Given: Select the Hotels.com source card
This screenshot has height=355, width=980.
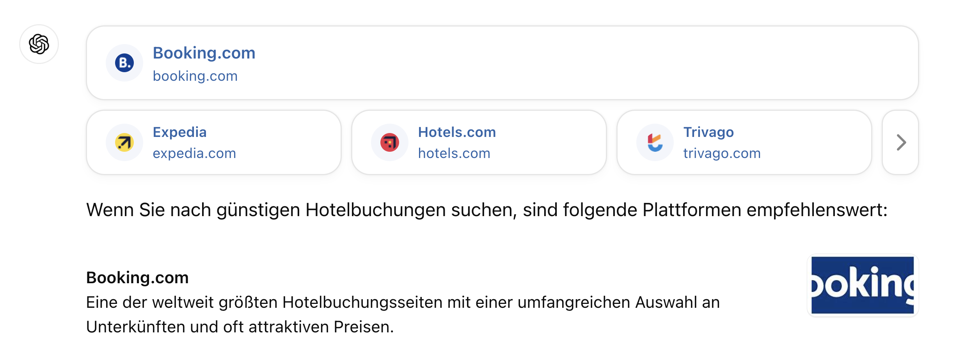Looking at the screenshot, I should point(479,142).
